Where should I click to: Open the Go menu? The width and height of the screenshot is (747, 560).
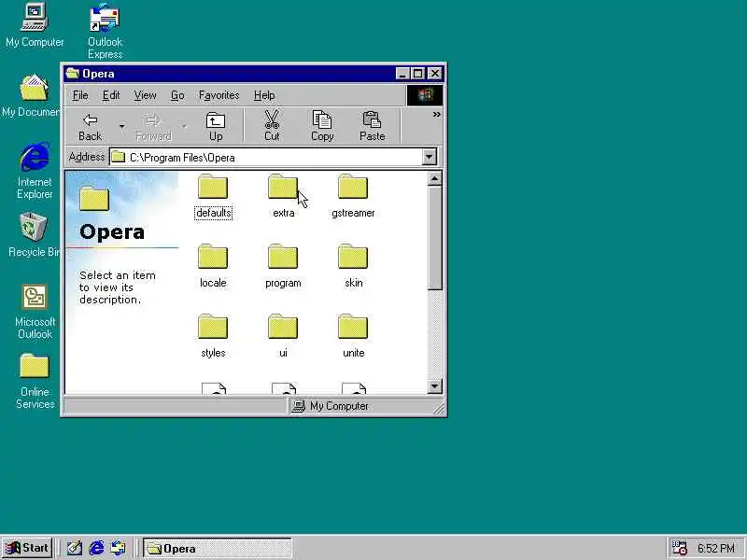pos(177,95)
